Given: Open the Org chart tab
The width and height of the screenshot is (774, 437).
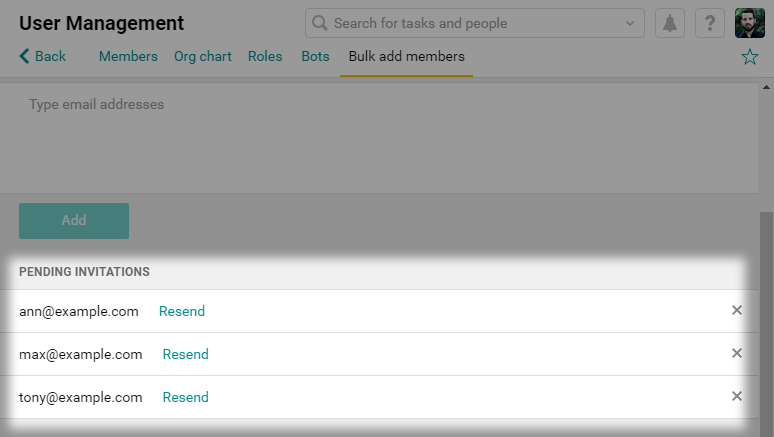Looking at the screenshot, I should (202, 56).
